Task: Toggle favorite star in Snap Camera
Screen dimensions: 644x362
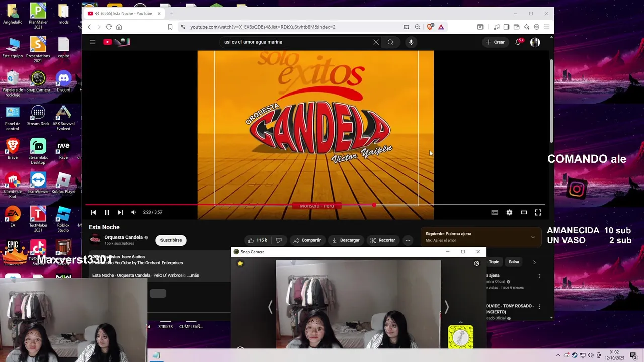Action: [x=240, y=263]
